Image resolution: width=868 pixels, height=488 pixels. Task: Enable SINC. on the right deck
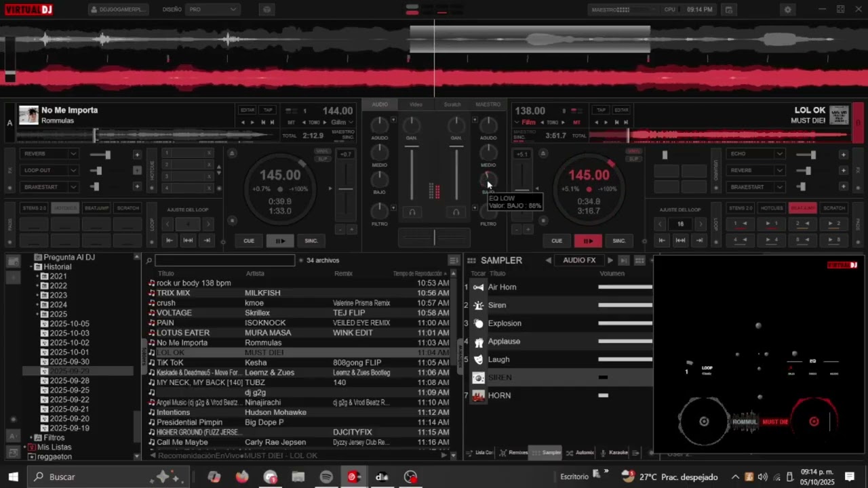coord(619,241)
